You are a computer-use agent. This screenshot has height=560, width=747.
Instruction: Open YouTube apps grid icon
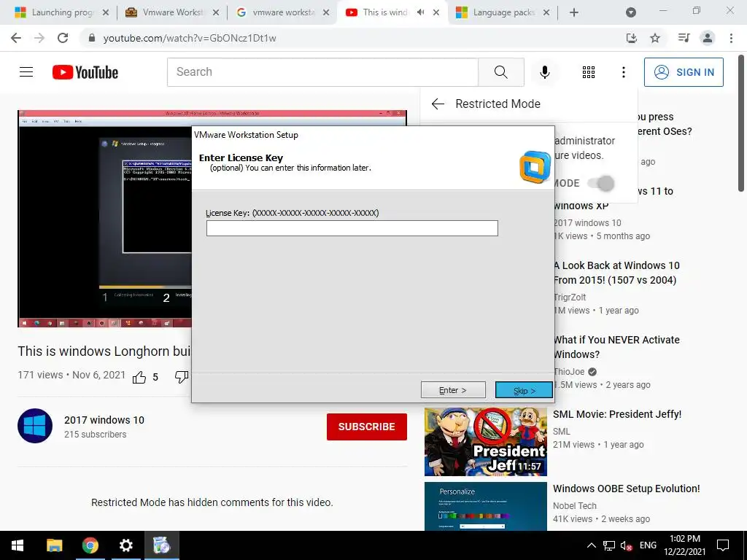click(x=589, y=72)
